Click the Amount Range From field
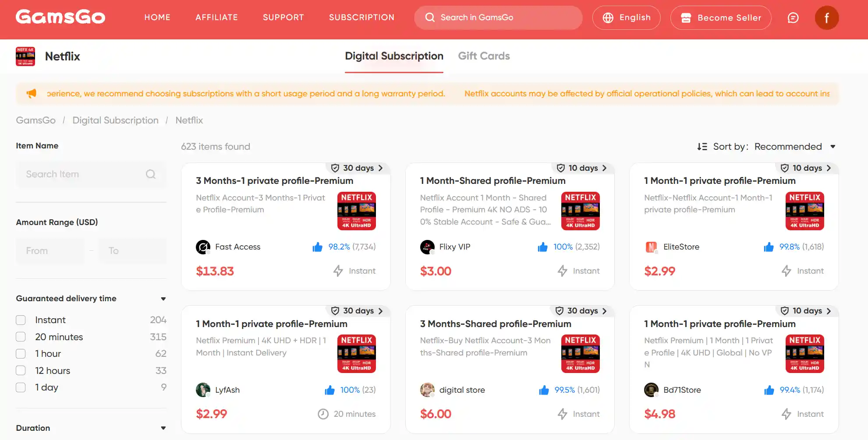 (x=50, y=251)
